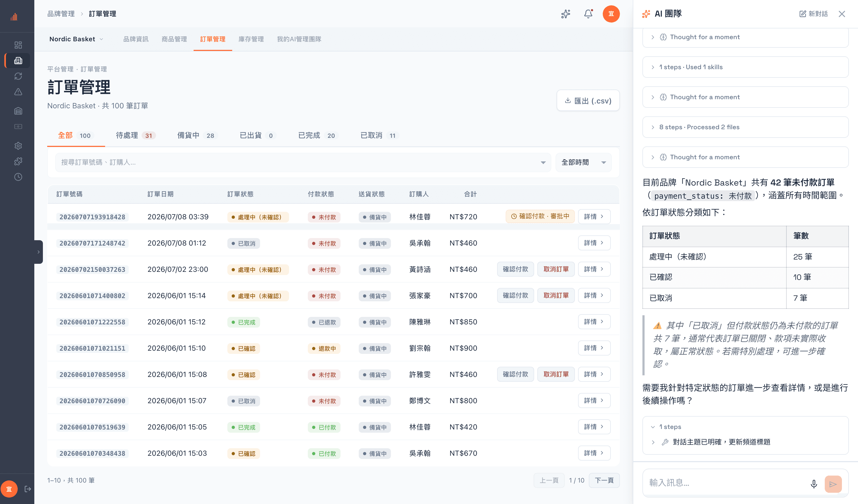Open the dashboard grid icon in sidebar

coord(18,45)
